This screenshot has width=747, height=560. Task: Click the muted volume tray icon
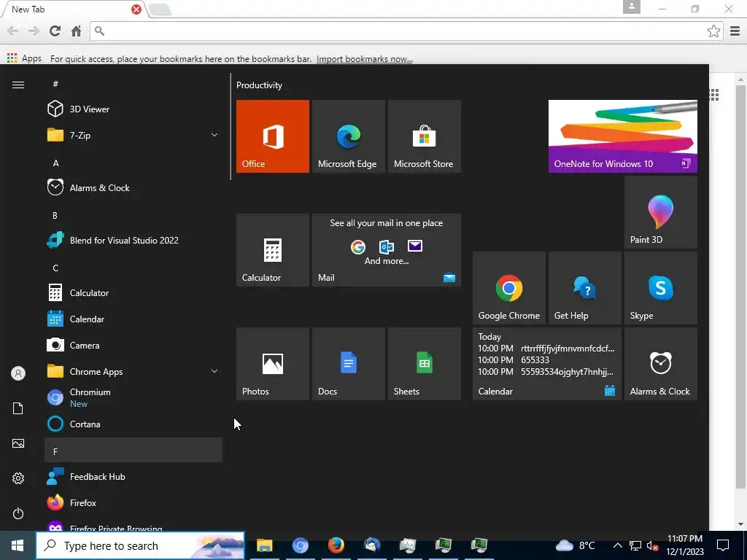coord(653,545)
